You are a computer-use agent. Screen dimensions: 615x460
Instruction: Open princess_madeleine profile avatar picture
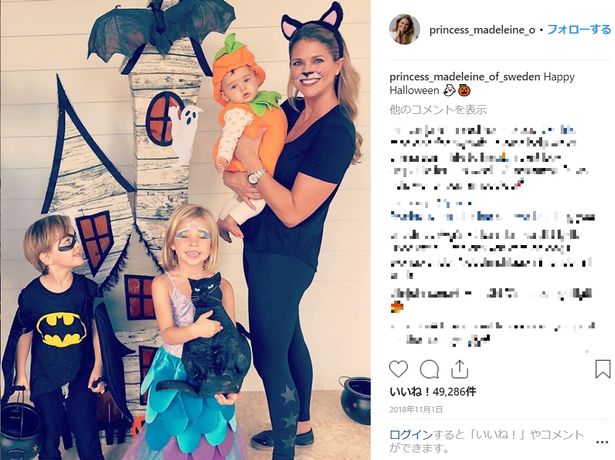coord(404,29)
